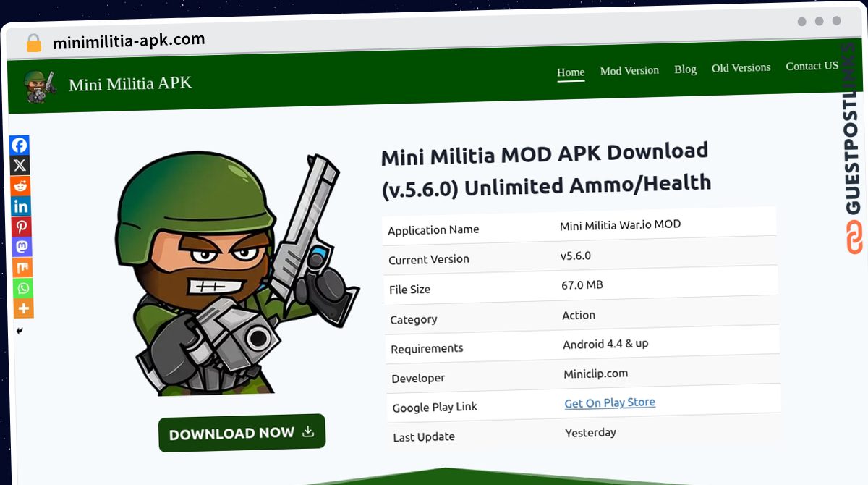Share via the Reddit icon

(x=20, y=186)
